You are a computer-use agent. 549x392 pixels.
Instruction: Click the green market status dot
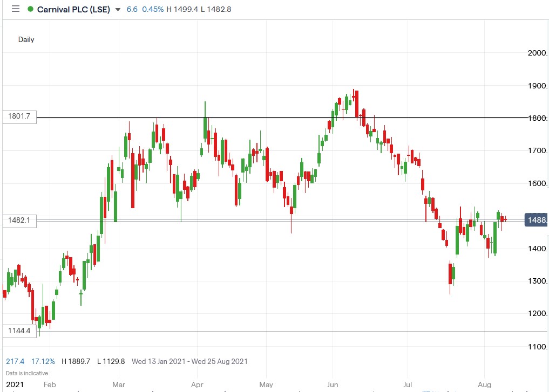pyautogui.click(x=29, y=9)
